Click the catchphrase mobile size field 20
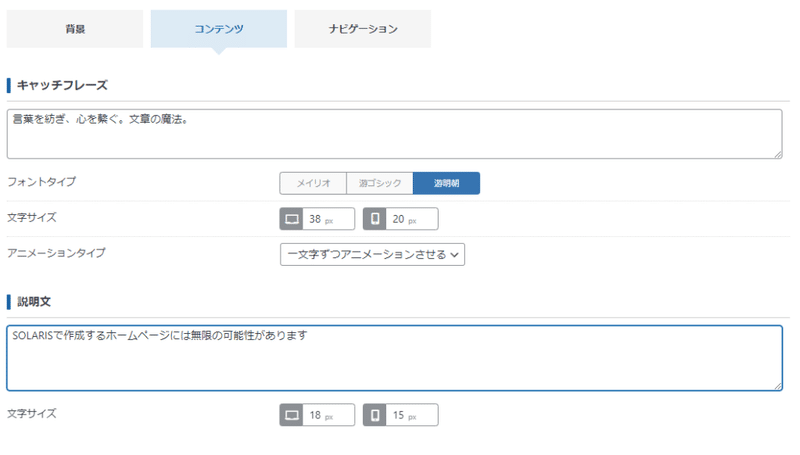 (x=412, y=219)
